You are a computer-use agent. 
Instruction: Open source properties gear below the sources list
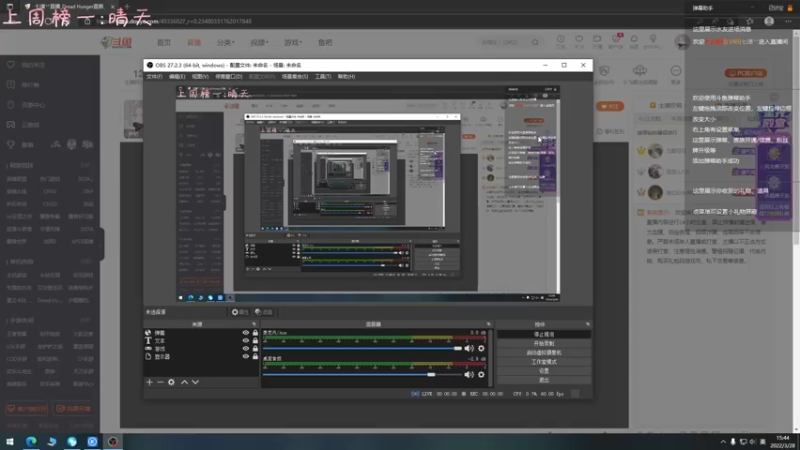click(171, 382)
